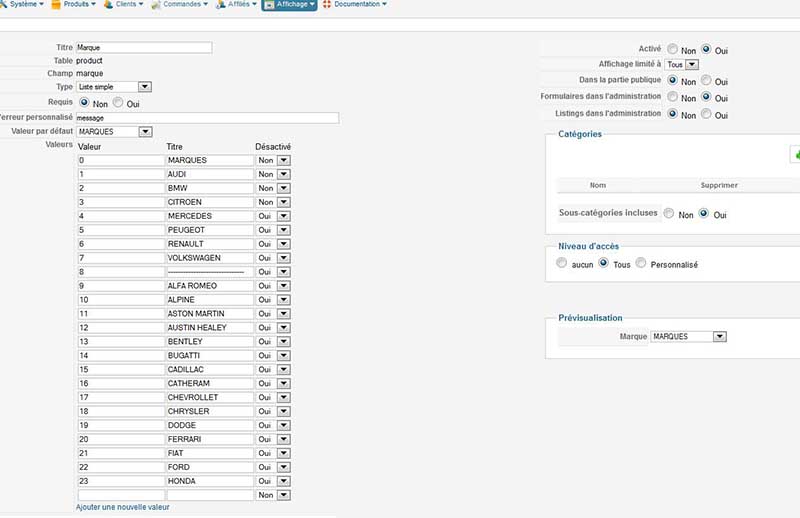Image resolution: width=800 pixels, height=518 pixels.
Task: Open Désactivé dropdown of the empty last row
Action: pyautogui.click(x=273, y=495)
